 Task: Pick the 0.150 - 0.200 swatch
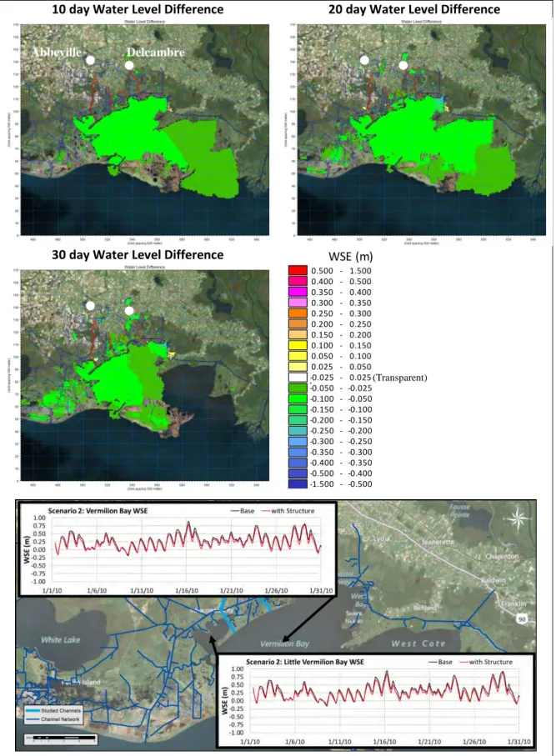pyautogui.click(x=298, y=334)
